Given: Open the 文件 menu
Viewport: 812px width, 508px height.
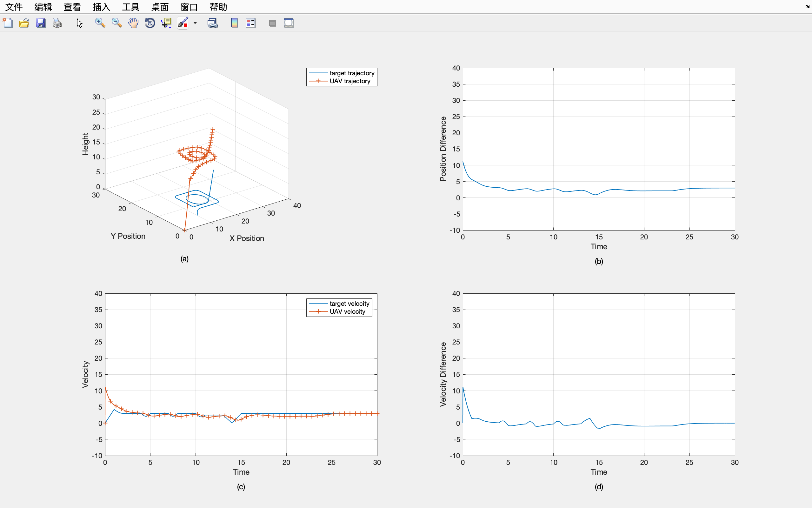Looking at the screenshot, I should click(x=14, y=7).
